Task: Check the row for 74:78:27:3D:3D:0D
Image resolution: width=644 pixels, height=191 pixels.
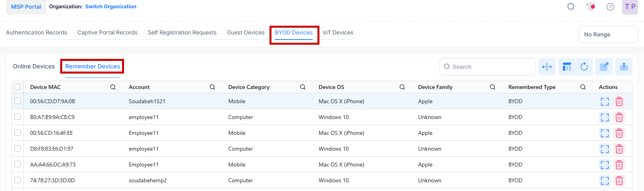Action: tap(17, 180)
